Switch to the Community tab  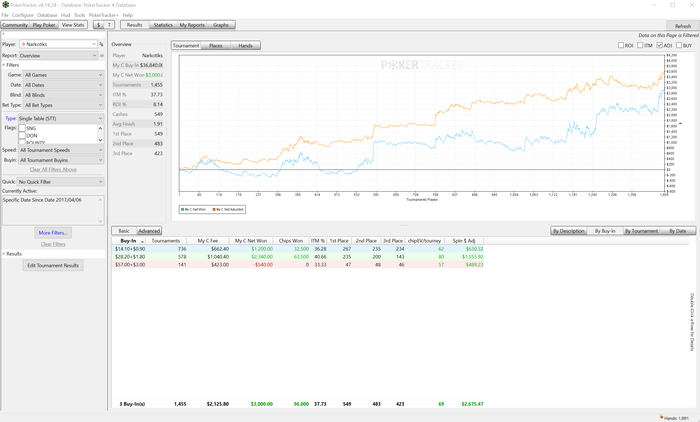click(15, 25)
